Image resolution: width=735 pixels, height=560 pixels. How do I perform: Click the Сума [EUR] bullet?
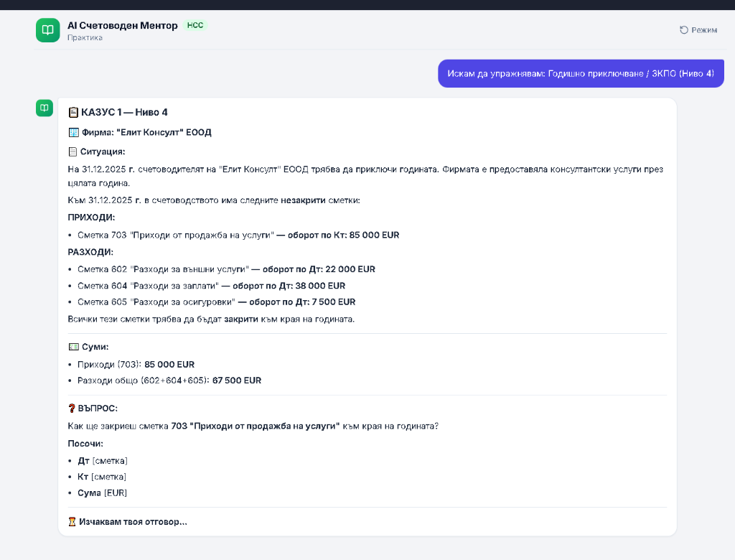point(102,493)
